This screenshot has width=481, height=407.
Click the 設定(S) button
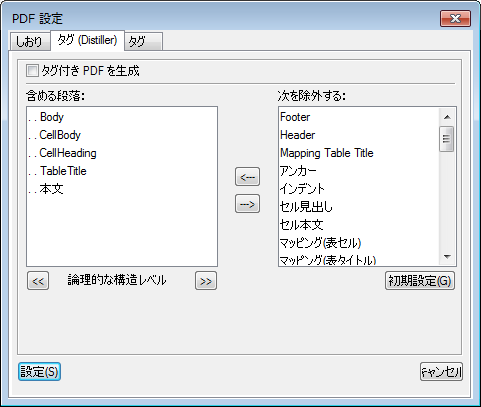[39, 372]
